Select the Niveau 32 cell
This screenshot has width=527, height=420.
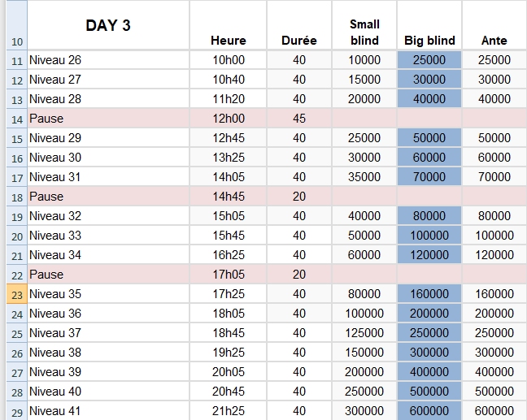pyautogui.click(x=108, y=216)
